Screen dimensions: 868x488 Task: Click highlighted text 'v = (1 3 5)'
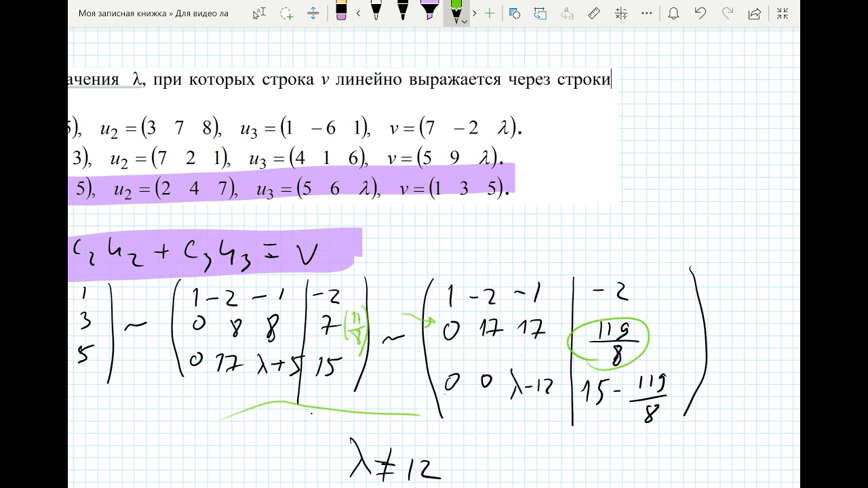(454, 190)
